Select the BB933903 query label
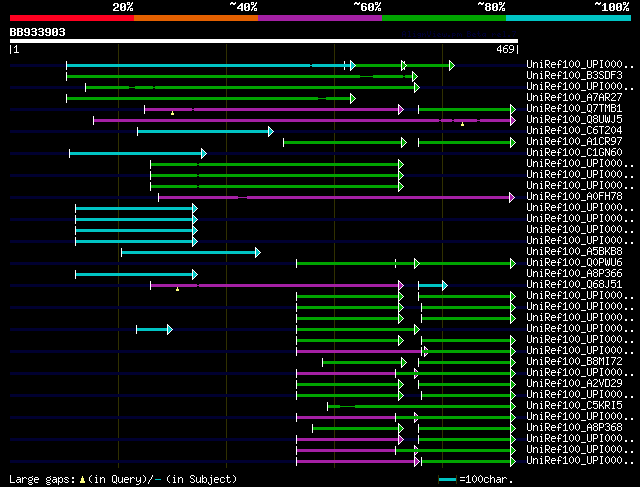640x487 pixels. pos(38,32)
